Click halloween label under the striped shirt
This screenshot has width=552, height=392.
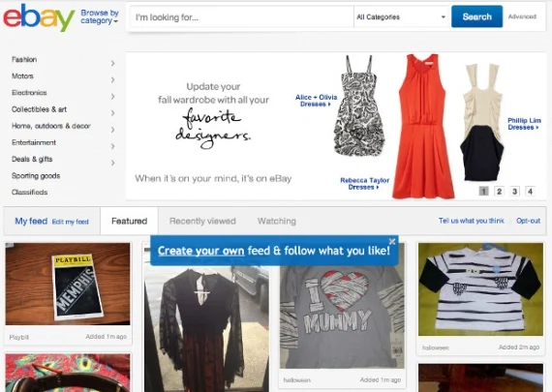point(436,347)
